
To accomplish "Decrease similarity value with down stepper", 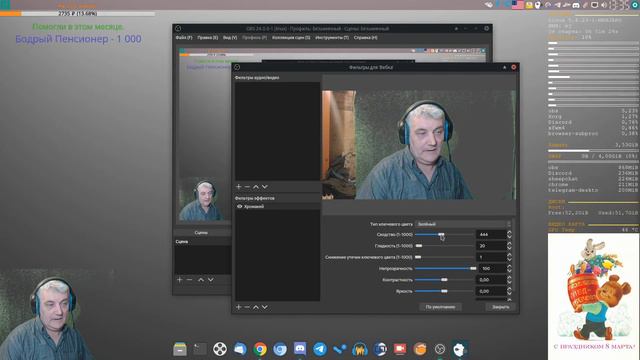I will pyautogui.click(x=509, y=236).
